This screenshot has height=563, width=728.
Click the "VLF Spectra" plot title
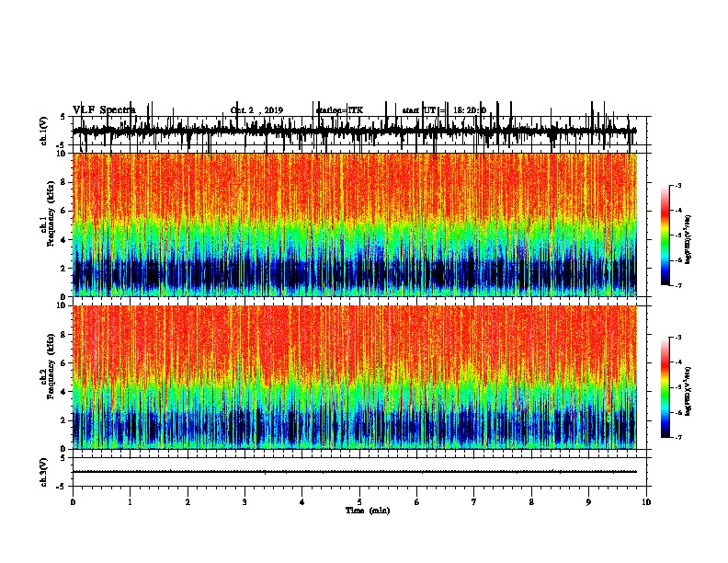coord(104,110)
